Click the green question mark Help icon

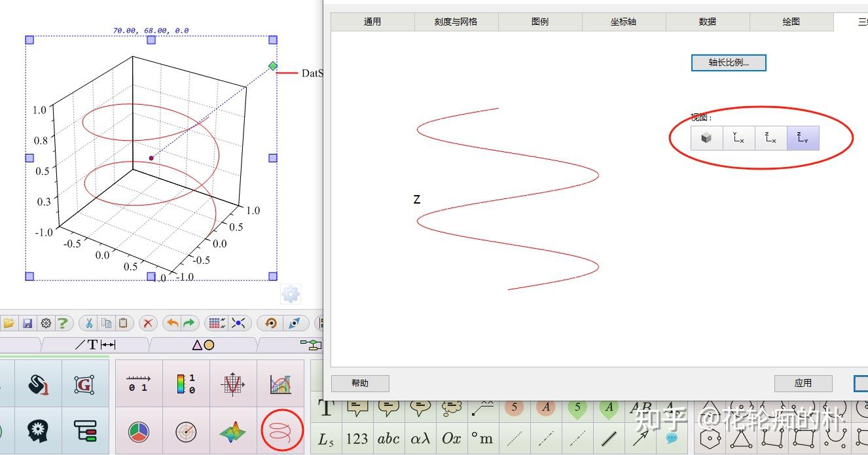coord(63,323)
